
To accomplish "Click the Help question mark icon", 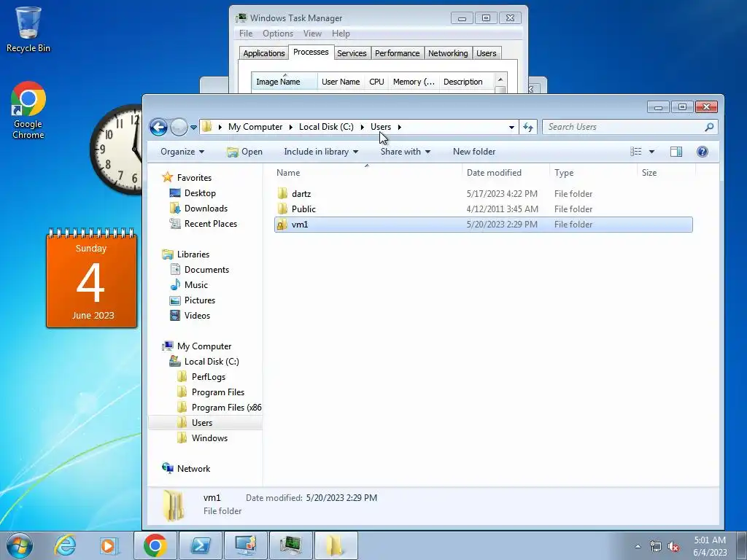I will coord(703,152).
